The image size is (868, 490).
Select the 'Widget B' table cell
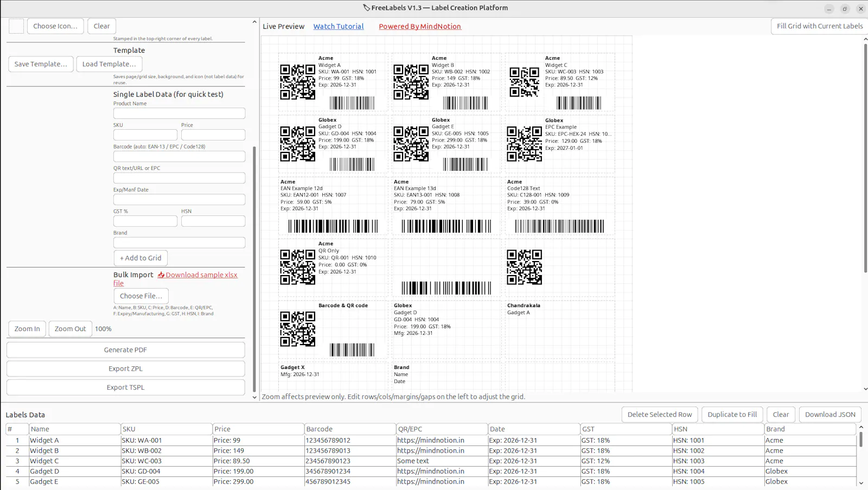coord(74,451)
